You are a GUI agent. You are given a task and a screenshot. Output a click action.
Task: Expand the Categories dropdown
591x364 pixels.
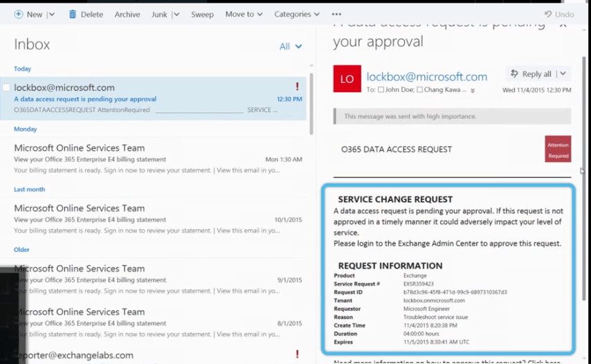click(297, 14)
